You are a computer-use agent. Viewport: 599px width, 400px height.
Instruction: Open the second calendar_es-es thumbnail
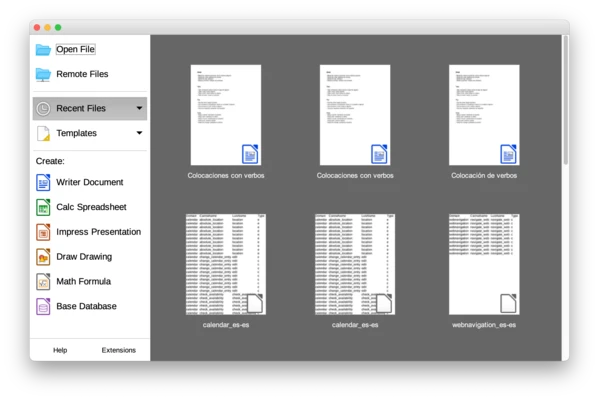click(x=355, y=264)
